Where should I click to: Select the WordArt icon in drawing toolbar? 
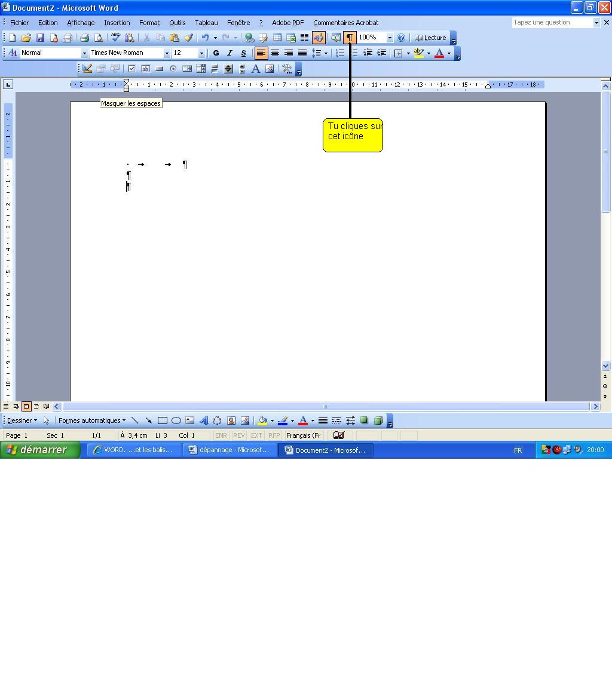(x=203, y=420)
